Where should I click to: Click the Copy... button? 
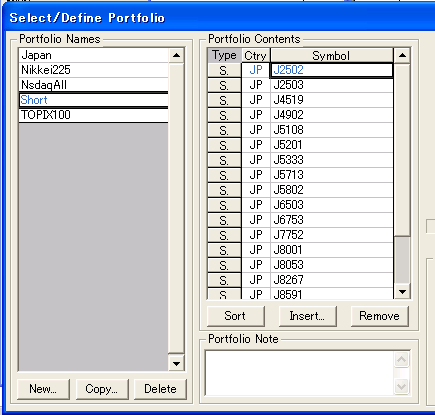tap(102, 389)
